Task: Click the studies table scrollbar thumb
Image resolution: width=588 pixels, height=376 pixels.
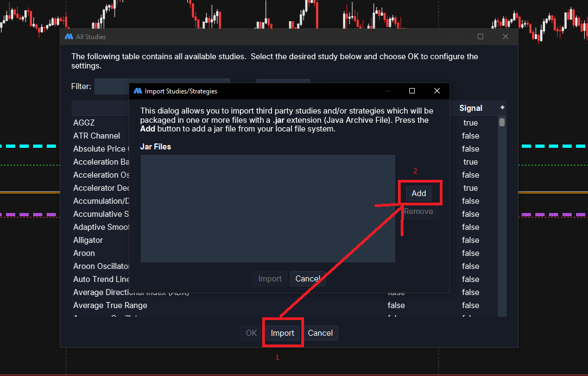Action: click(x=502, y=122)
